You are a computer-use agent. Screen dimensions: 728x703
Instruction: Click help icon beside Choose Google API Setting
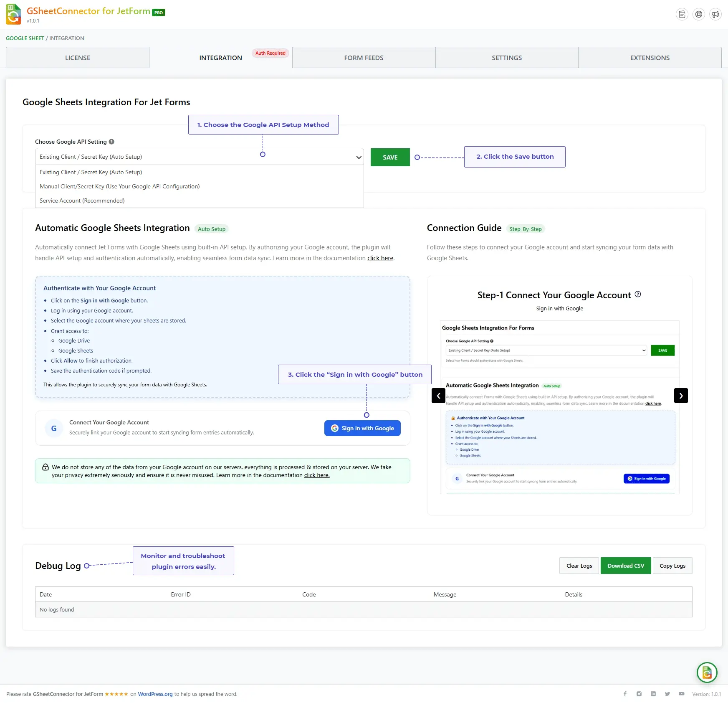[111, 142]
